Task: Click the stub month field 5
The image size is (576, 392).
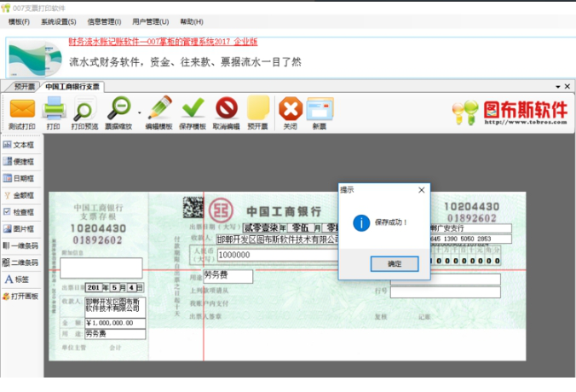Action: point(114,287)
